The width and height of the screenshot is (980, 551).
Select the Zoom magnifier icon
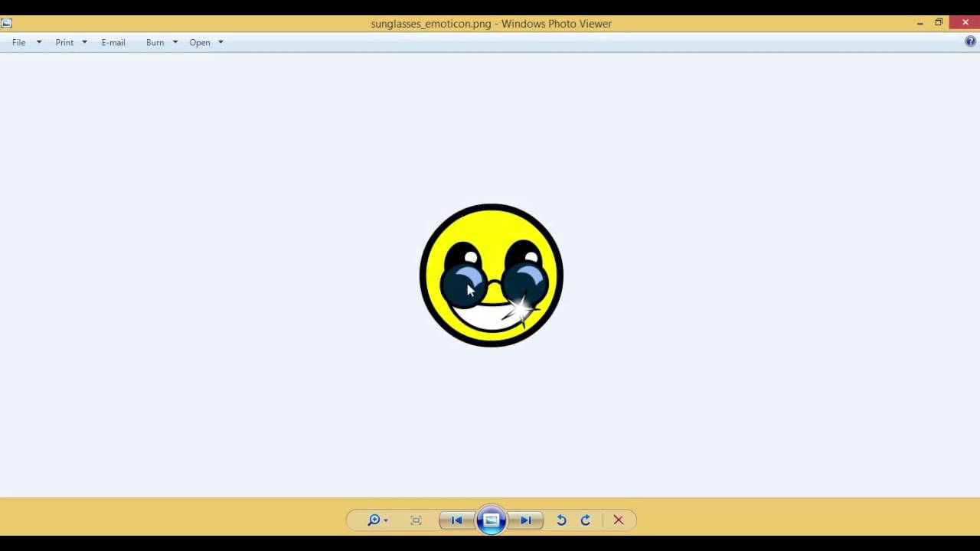(374, 520)
